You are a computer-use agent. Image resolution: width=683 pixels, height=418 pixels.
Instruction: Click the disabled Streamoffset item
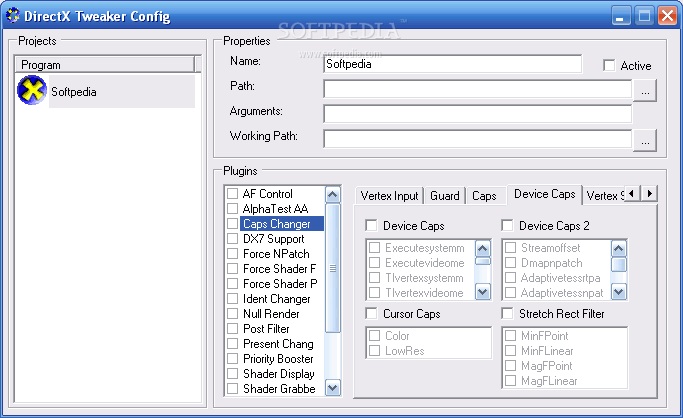551,248
